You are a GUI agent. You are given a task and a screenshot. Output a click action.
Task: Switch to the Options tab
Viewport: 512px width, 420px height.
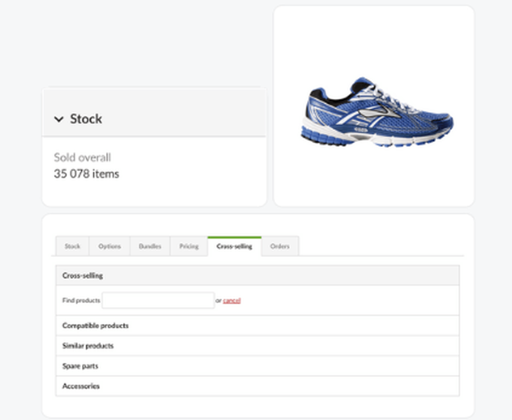[110, 246]
